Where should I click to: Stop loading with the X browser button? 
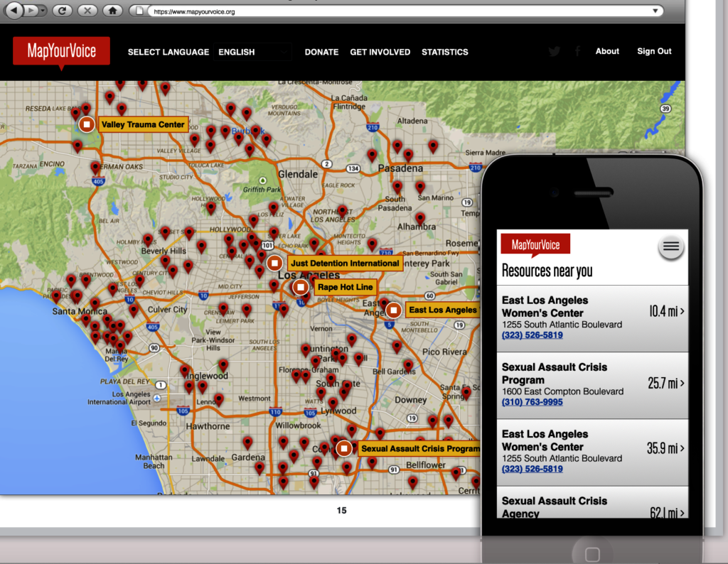[87, 10]
